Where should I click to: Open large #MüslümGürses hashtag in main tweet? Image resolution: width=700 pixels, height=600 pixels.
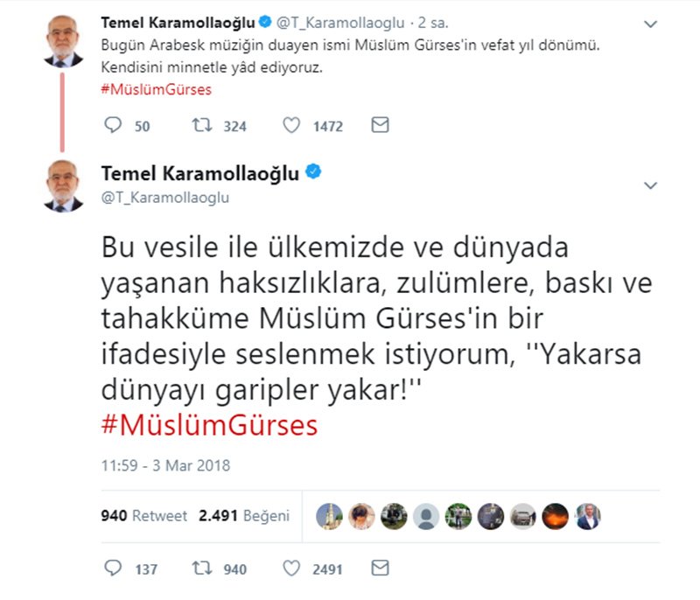(209, 425)
